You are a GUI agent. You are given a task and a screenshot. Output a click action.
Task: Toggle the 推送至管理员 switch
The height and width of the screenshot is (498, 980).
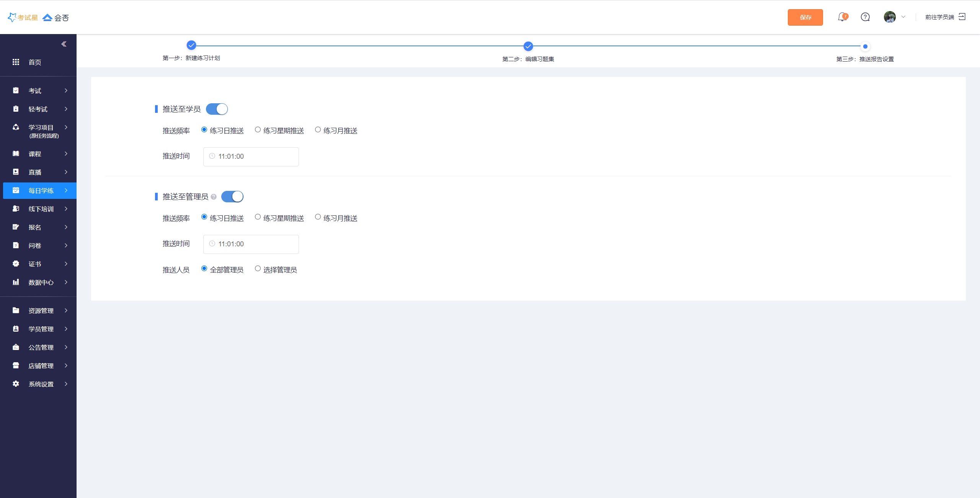(x=232, y=197)
